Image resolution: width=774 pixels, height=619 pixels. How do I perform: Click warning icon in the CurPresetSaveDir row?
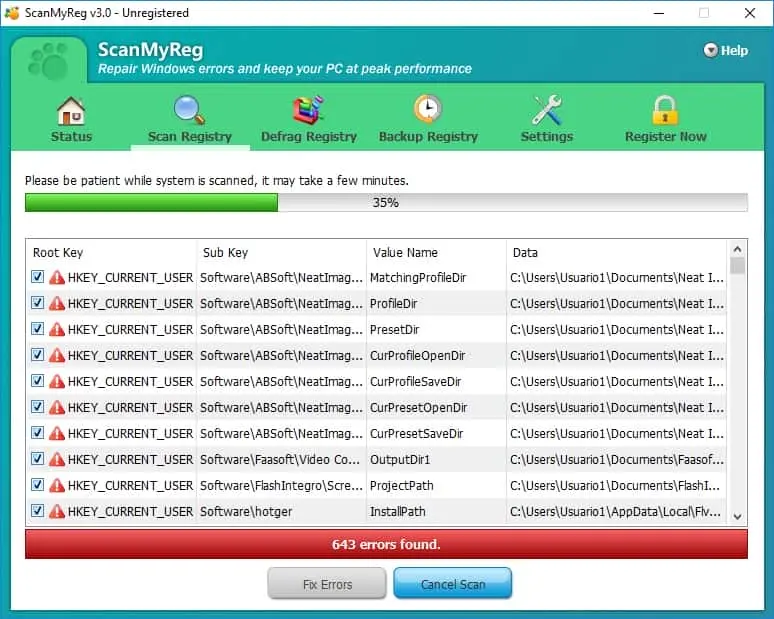pyautogui.click(x=57, y=433)
